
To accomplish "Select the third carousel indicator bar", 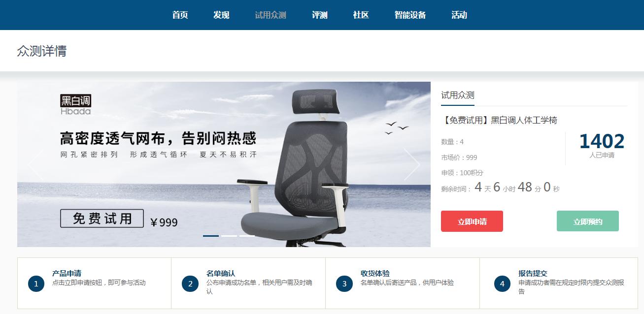I will tap(247, 236).
